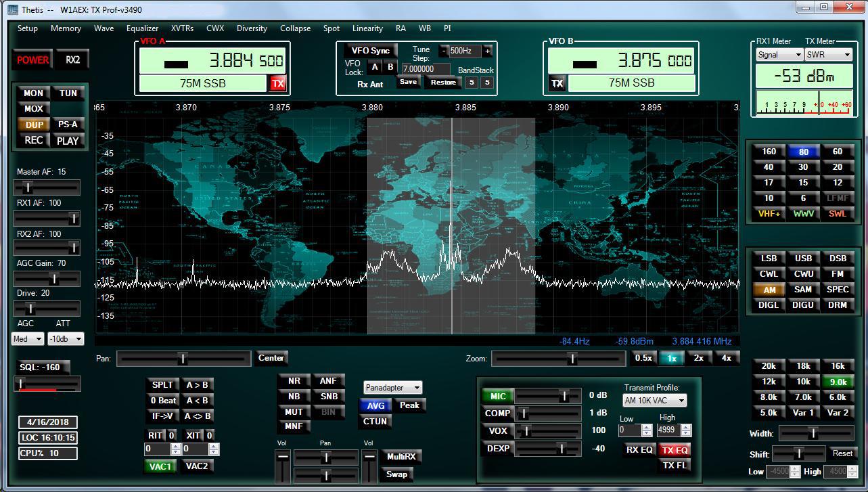The image size is (868, 492).
Task: Open the Equalizer menu
Action: point(142,28)
